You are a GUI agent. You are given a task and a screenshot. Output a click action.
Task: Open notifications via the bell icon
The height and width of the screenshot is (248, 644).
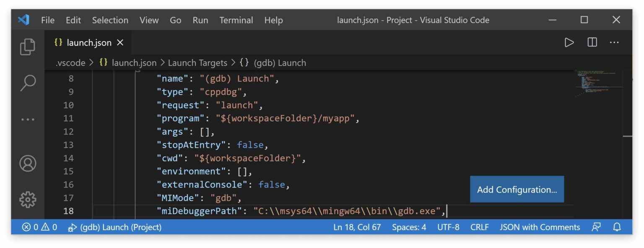click(x=616, y=227)
